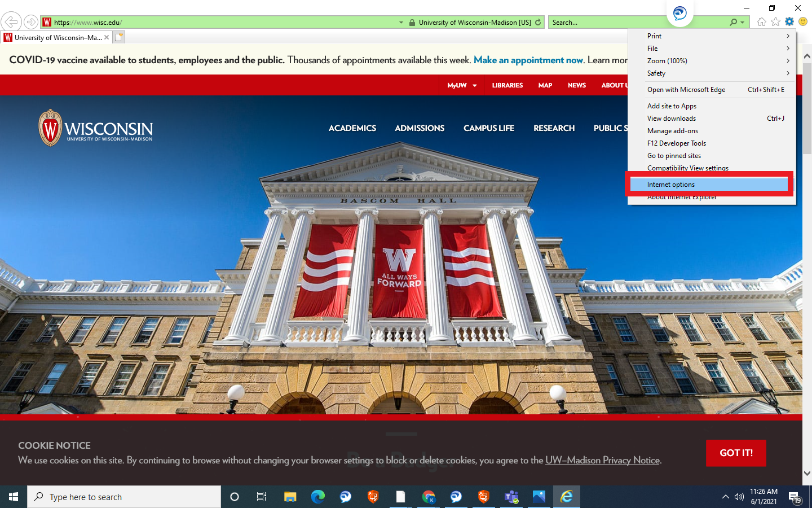Expand the search provider dropdown arrow

pyautogui.click(x=743, y=23)
